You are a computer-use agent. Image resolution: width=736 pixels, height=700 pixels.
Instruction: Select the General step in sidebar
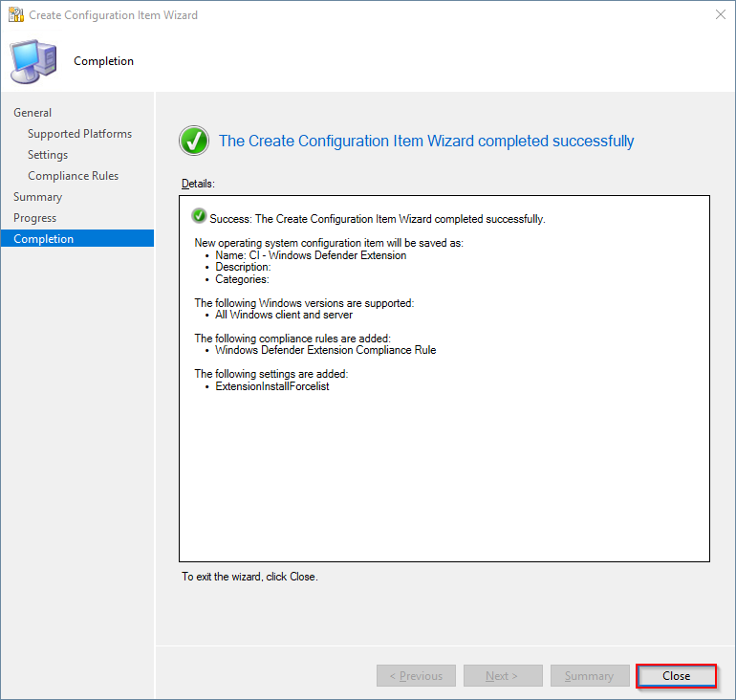[32, 113]
